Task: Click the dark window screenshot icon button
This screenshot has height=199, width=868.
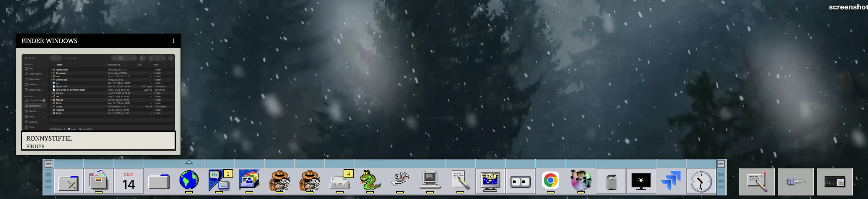Action: 835,182
